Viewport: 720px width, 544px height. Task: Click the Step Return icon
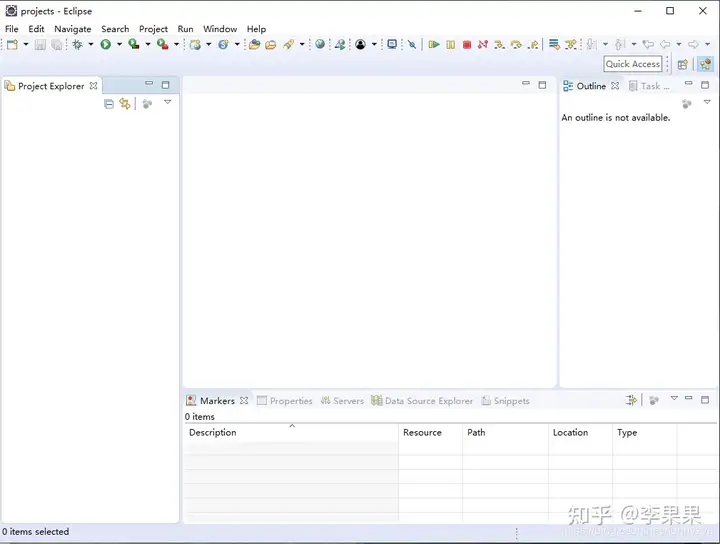click(533, 45)
